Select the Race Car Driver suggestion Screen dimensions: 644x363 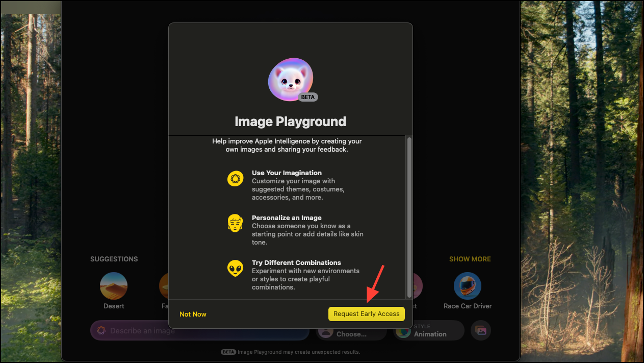coord(468,285)
